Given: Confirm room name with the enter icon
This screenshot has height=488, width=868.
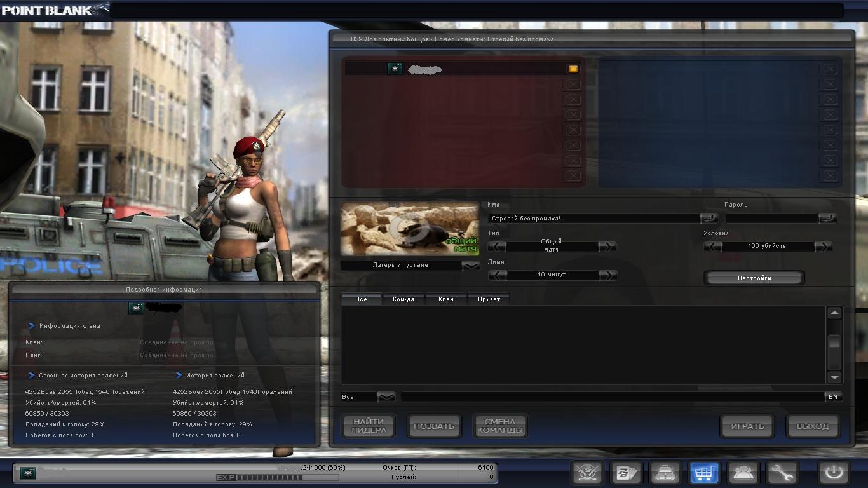Looking at the screenshot, I should tap(709, 218).
